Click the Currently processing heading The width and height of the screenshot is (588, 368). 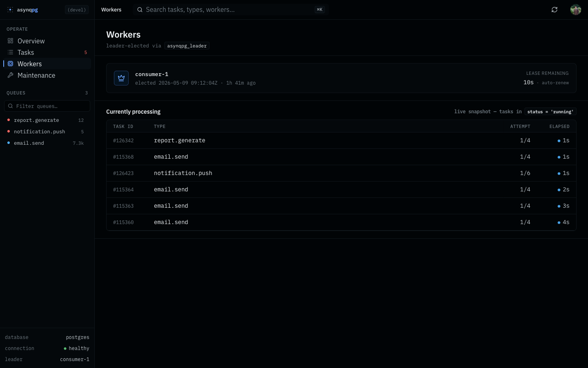[x=133, y=112]
